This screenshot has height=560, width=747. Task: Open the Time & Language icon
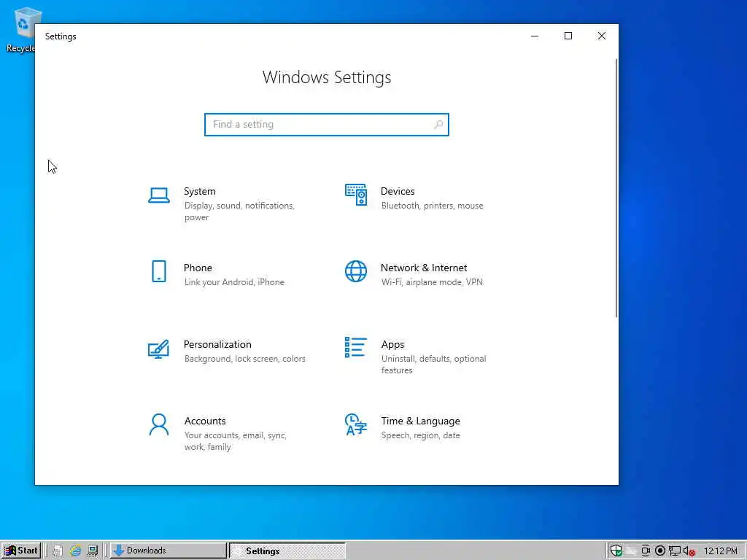click(356, 425)
